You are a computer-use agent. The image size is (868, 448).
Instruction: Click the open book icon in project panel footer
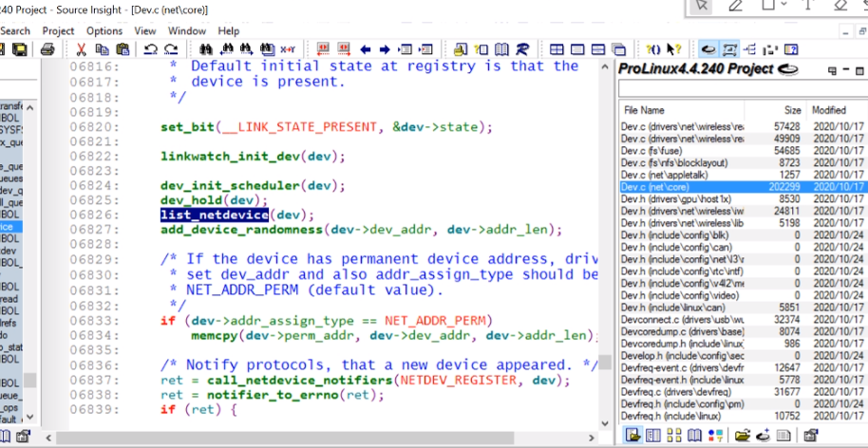coord(694,436)
